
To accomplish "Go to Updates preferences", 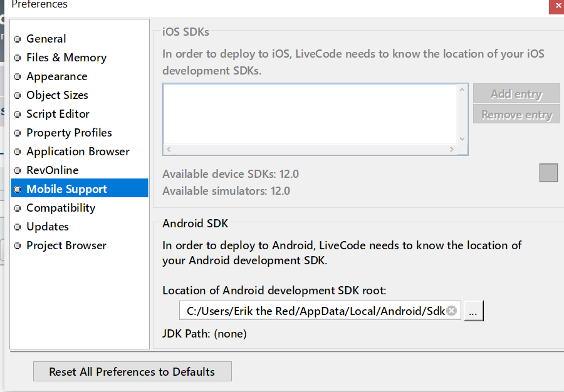I will point(48,227).
